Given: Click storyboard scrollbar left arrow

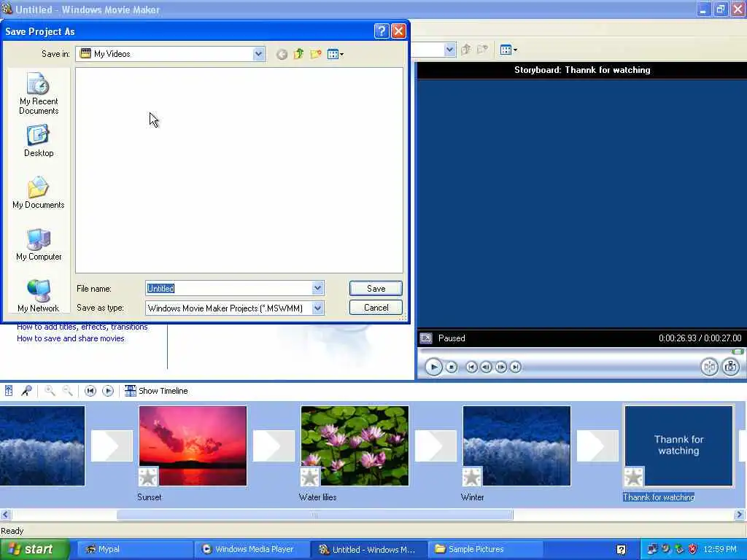Looking at the screenshot, I should pos(6,515).
